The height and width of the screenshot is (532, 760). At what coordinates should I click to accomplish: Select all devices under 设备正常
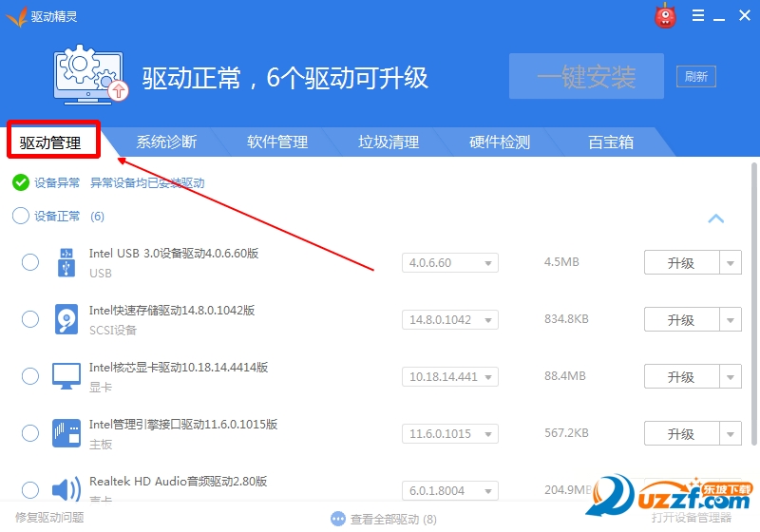pyautogui.click(x=21, y=216)
